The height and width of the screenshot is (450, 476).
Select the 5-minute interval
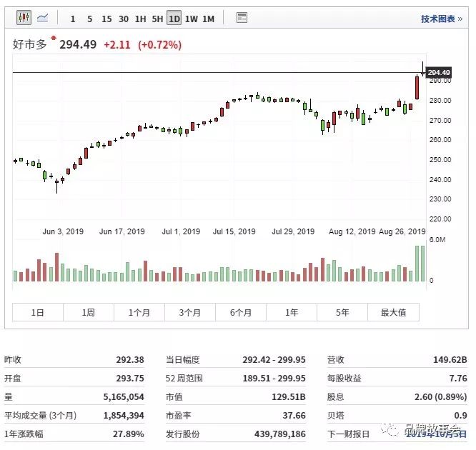89,19
